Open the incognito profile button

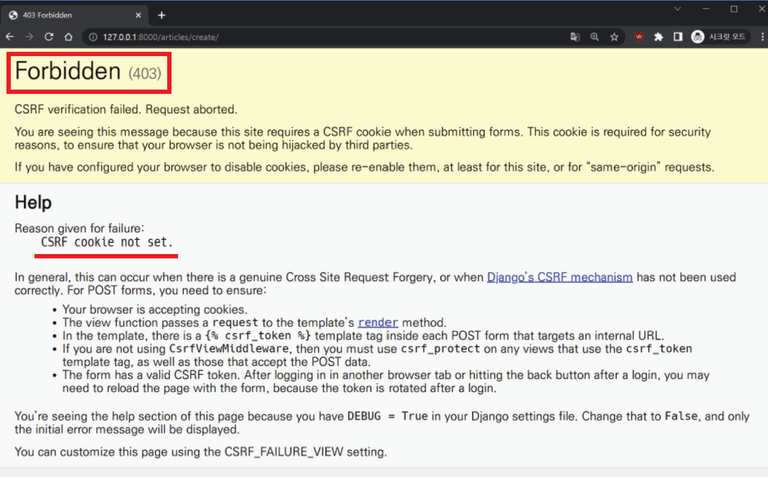[719, 37]
